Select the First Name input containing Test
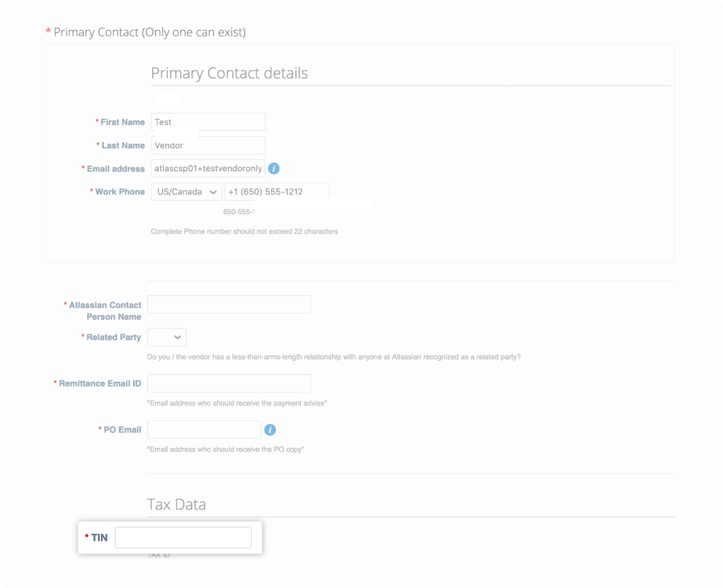Image resolution: width=723 pixels, height=588 pixels. coord(208,122)
